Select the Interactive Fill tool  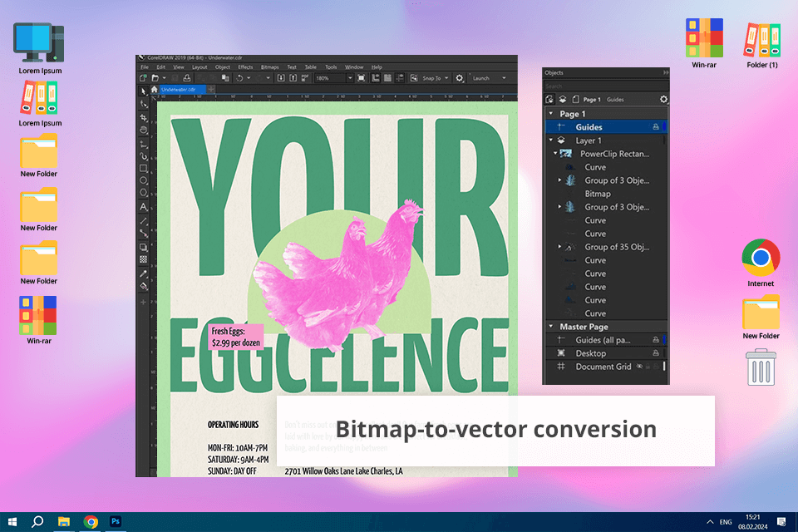tap(144, 286)
